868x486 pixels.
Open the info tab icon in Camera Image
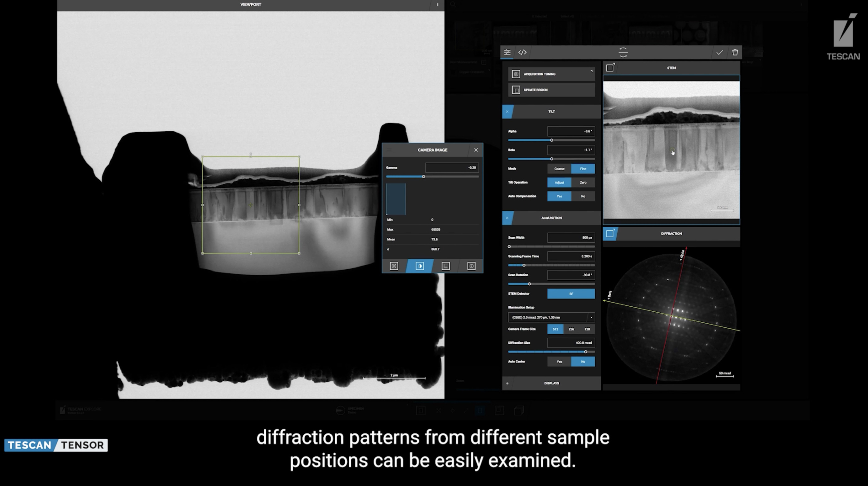[471, 266]
